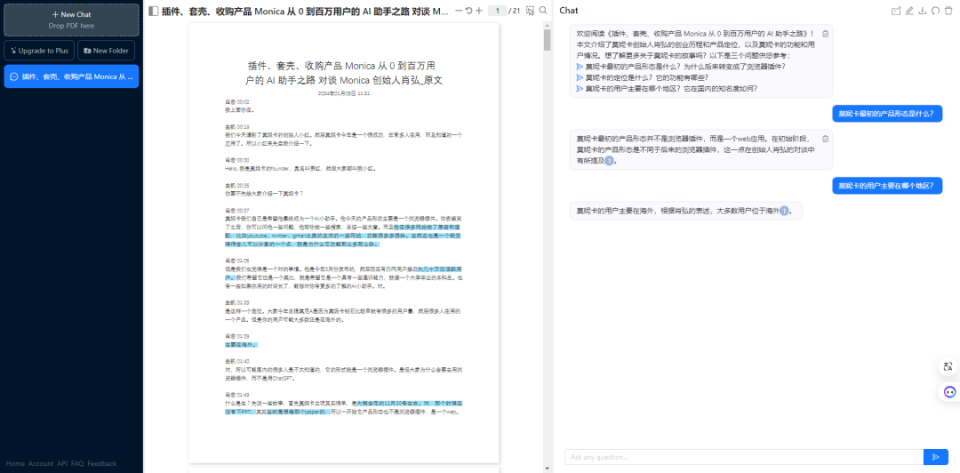Copy the web应用 answer with clipboard icon
Viewport: 960px width, 473px height.
click(825, 139)
